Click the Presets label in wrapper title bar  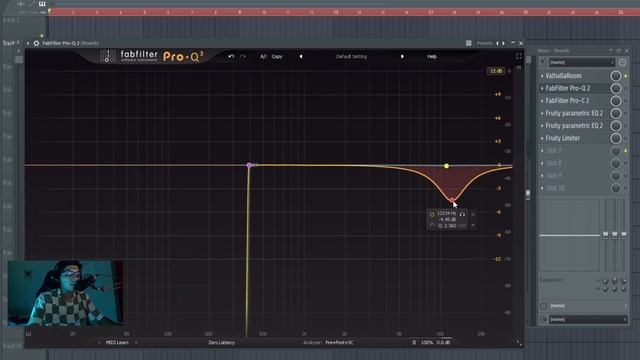[x=484, y=43]
